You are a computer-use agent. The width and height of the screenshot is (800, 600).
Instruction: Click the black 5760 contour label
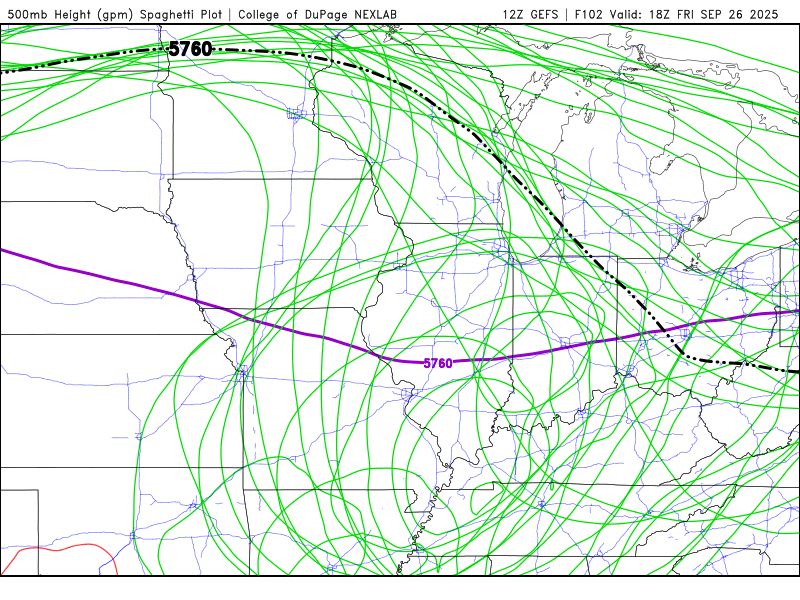click(190, 49)
